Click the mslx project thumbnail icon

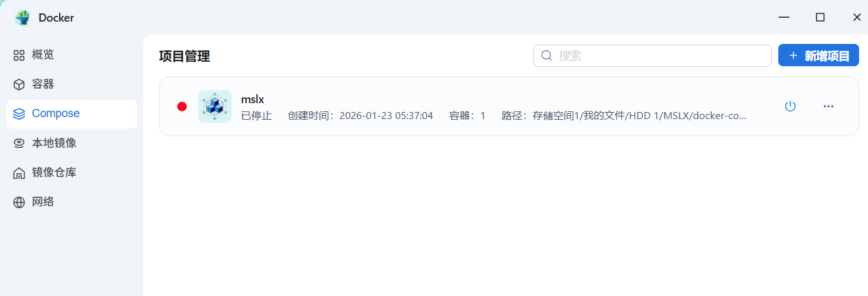coord(214,106)
